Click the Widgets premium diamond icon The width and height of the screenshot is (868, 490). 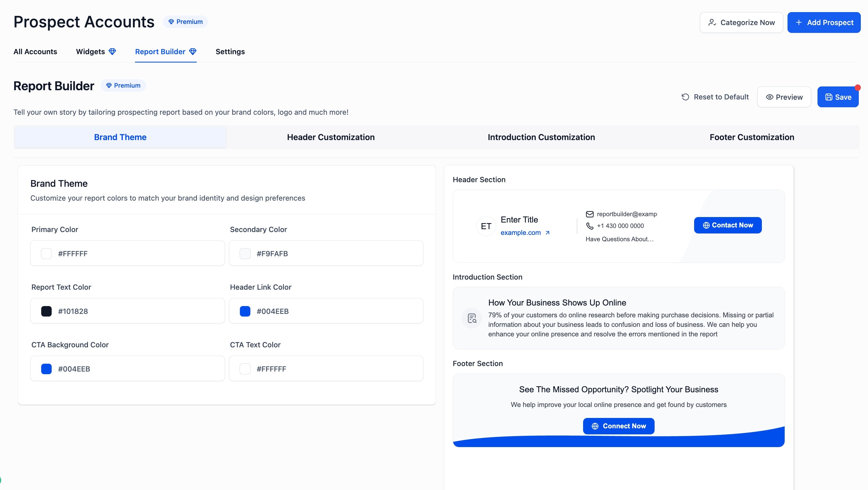click(112, 52)
